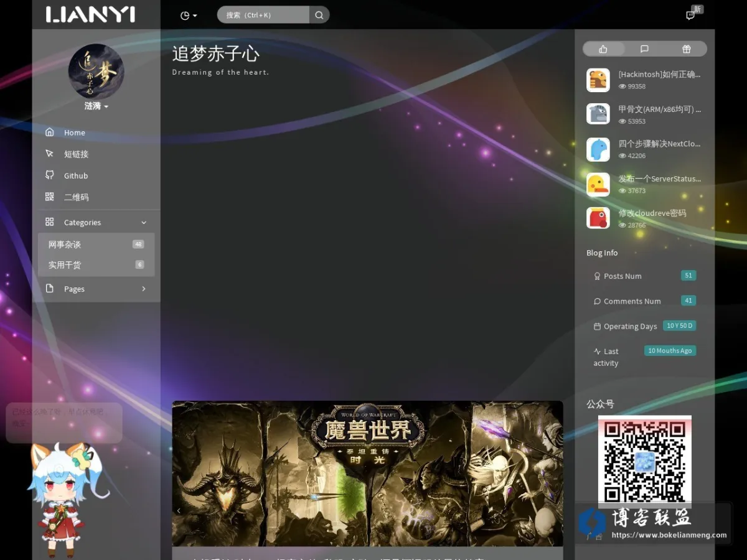The width and height of the screenshot is (747, 560).
Task: Select the 网事杂谈 category
Action: (x=96, y=245)
